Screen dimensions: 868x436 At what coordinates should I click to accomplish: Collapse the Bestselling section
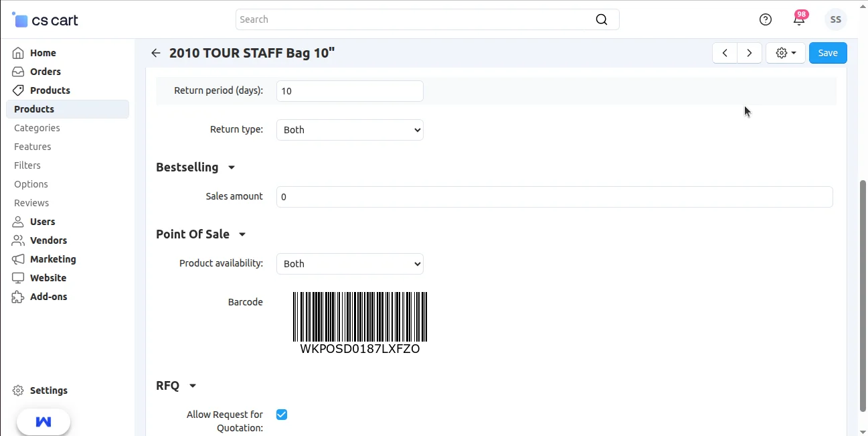232,167
